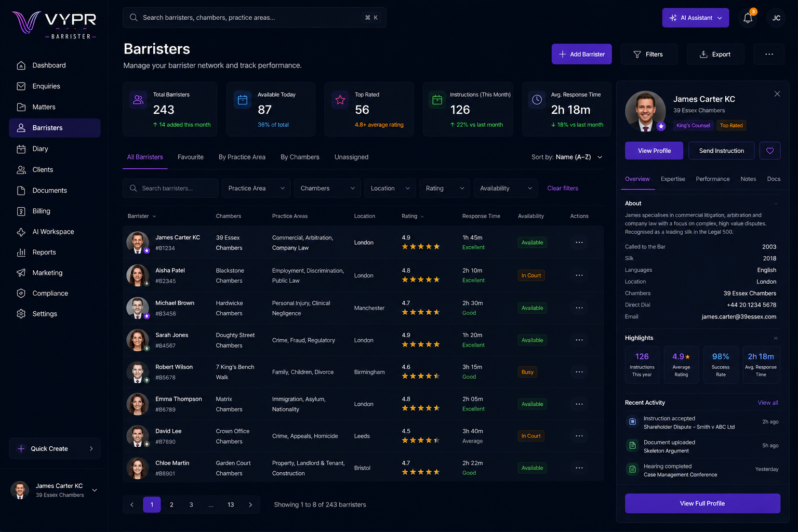Open the Diary calendar icon in sidebar
This screenshot has width=798, height=532.
[x=21, y=149]
